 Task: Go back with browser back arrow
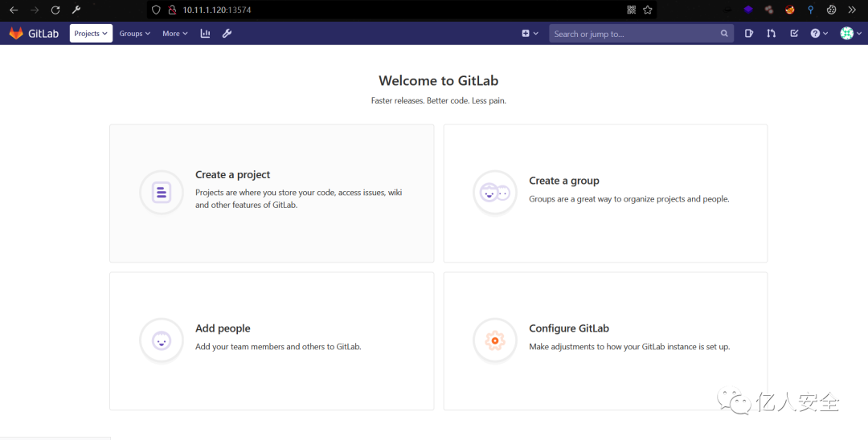click(14, 10)
